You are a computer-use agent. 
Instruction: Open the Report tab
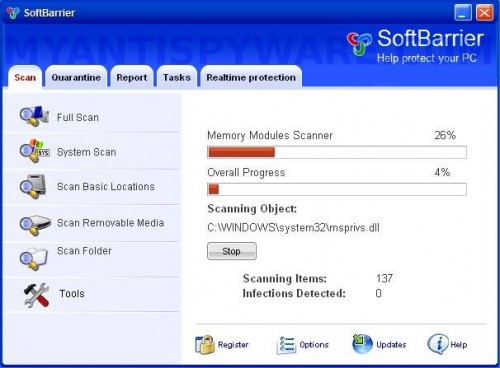coord(132,77)
